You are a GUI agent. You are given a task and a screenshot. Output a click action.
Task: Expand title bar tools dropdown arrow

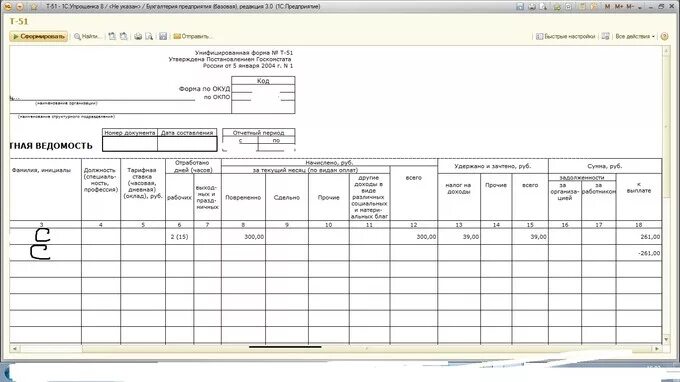(x=640, y=7)
